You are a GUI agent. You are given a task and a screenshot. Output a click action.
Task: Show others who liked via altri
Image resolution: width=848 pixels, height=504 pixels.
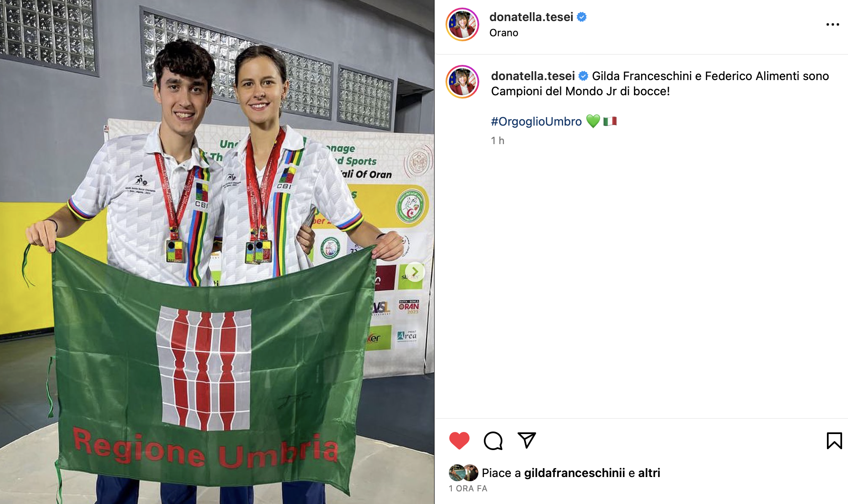pyautogui.click(x=649, y=473)
